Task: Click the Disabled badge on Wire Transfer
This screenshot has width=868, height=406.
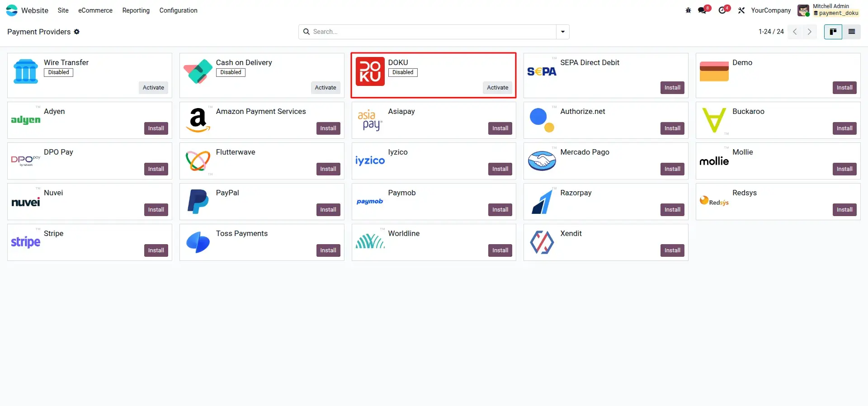Action: click(x=59, y=72)
